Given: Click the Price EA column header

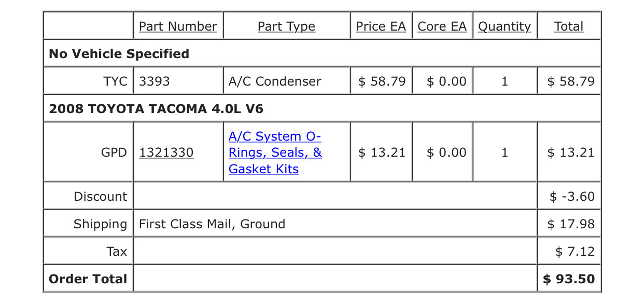Looking at the screenshot, I should click(381, 26).
